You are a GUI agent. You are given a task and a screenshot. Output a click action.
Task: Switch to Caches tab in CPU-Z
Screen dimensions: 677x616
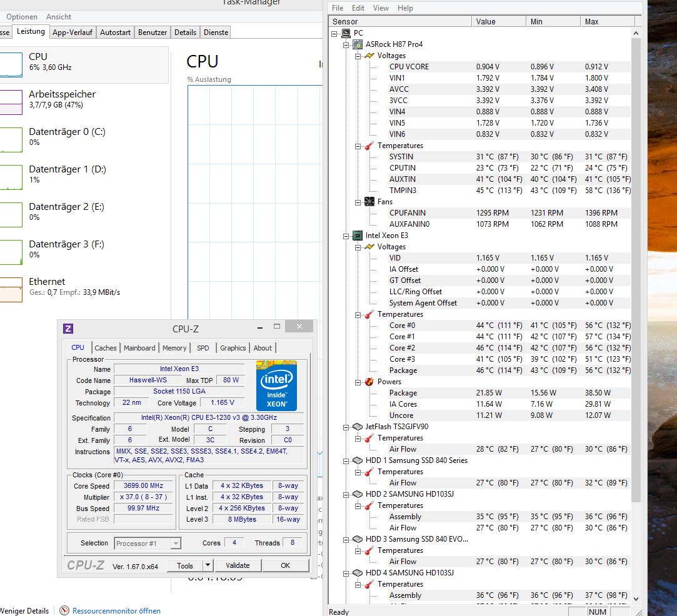point(106,348)
